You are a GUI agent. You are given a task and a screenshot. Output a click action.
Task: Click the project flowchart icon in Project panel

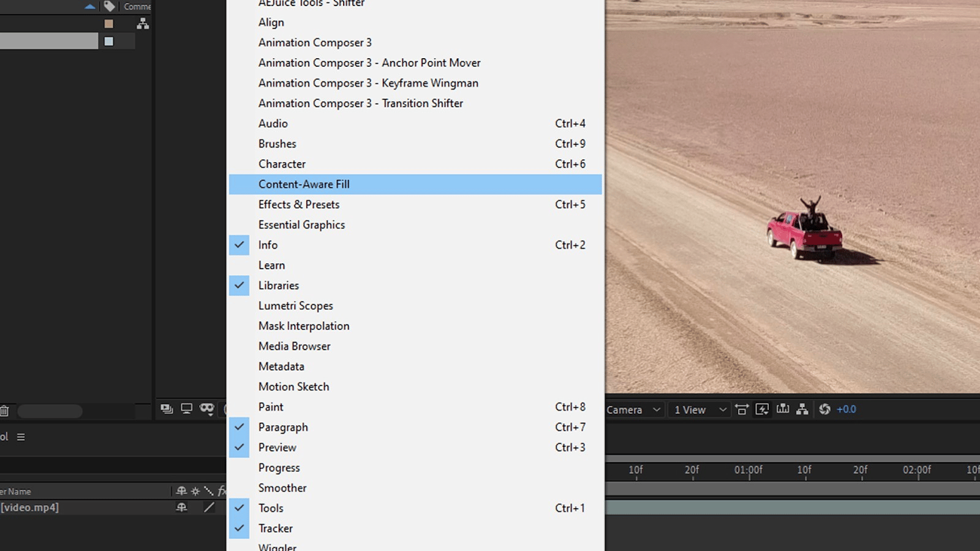[143, 24]
